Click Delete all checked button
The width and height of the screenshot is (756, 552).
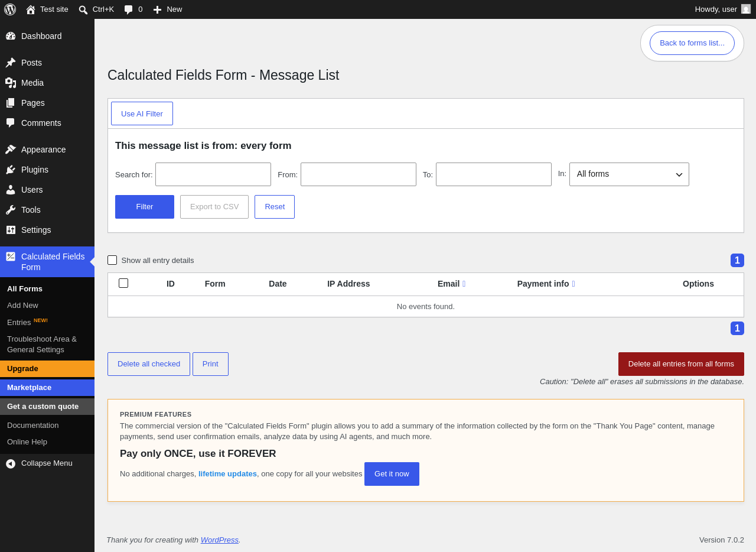point(149,364)
